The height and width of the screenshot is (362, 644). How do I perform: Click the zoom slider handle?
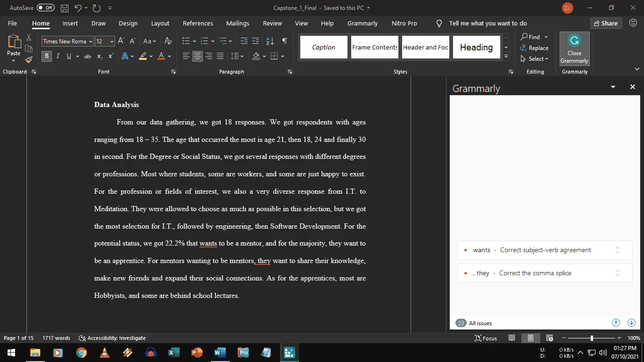pos(592,338)
